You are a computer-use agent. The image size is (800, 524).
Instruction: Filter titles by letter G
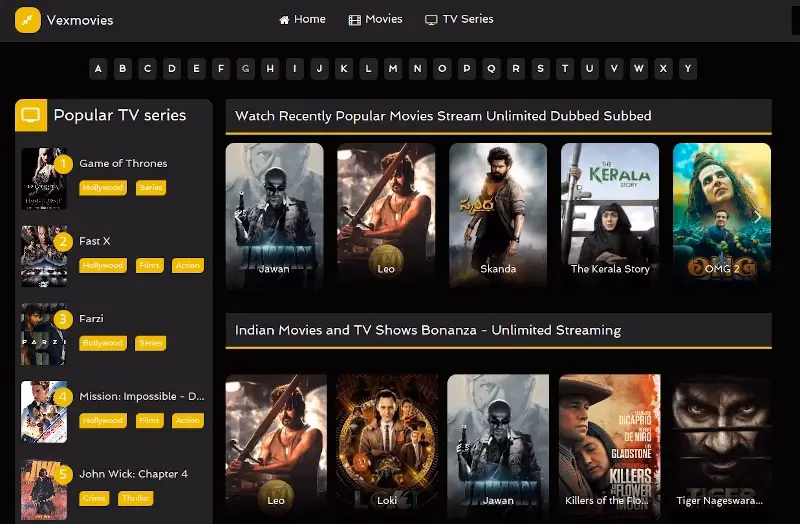(245, 68)
